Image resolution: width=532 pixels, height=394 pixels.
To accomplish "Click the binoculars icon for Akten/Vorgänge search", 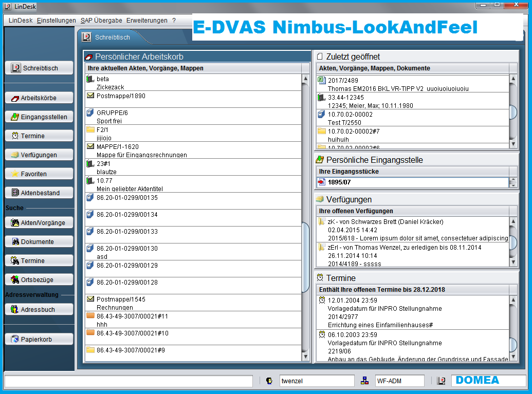I will (15, 222).
